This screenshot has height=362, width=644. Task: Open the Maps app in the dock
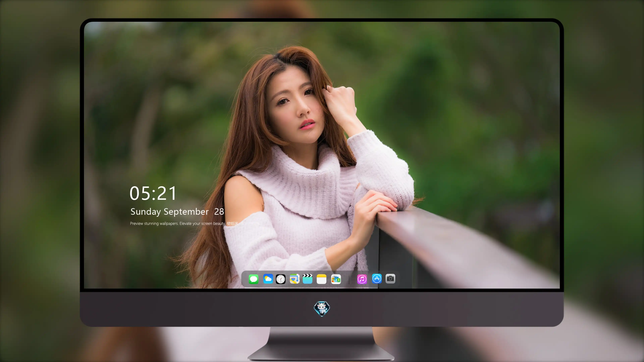(294, 279)
